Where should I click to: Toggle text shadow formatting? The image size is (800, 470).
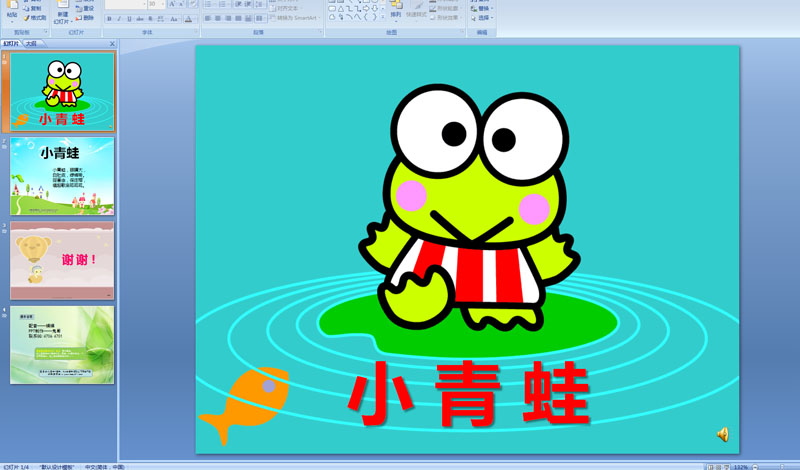click(x=151, y=19)
